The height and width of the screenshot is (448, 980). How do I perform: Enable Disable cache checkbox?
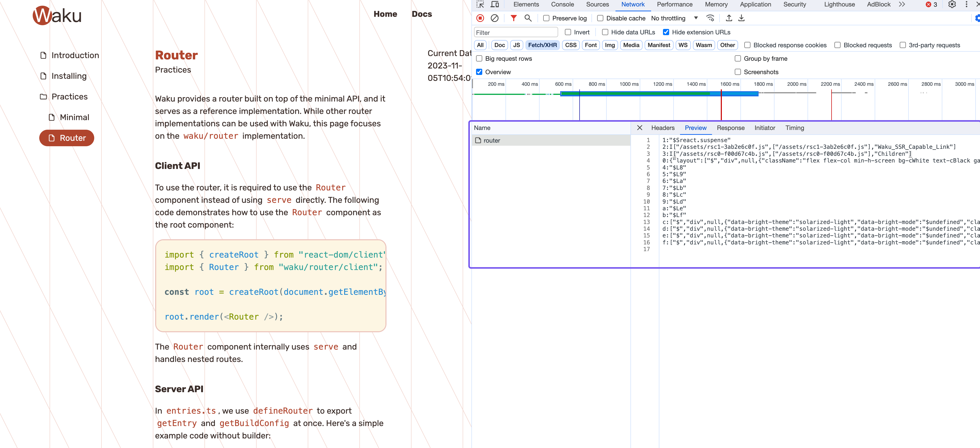(600, 18)
